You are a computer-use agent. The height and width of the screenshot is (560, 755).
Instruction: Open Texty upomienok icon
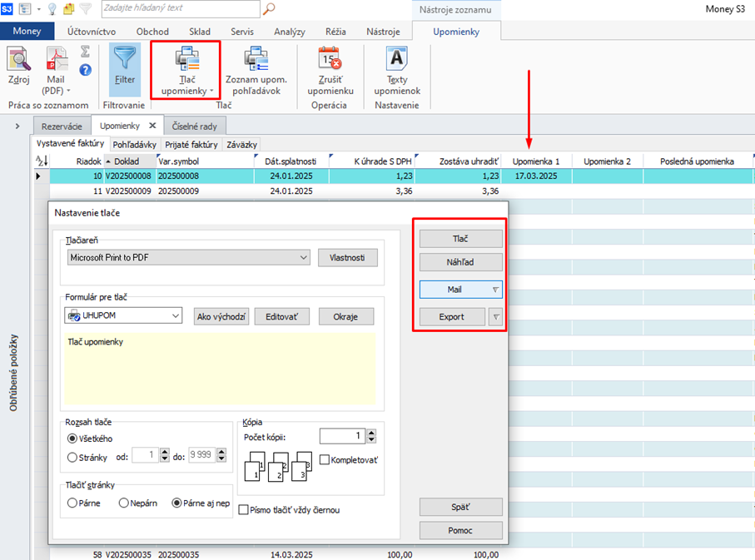[397, 60]
